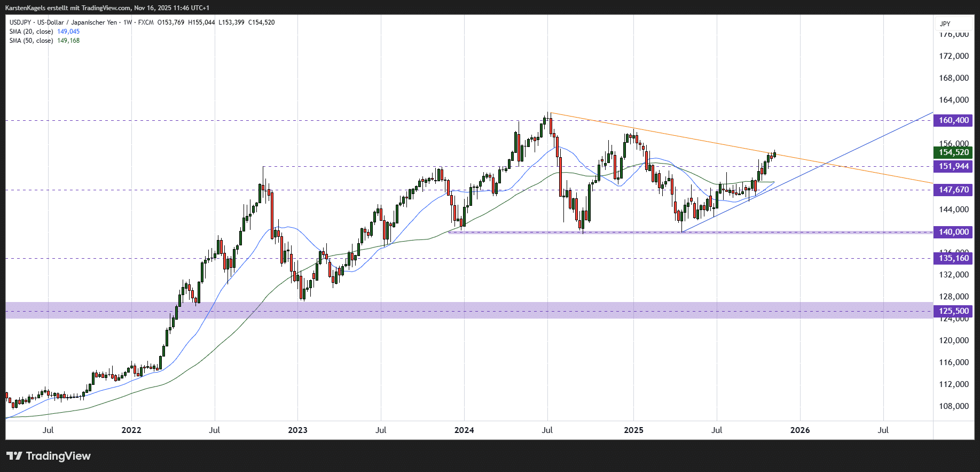The width and height of the screenshot is (980, 472).
Task: Click the 2024 label on time axis
Action: coord(464,430)
